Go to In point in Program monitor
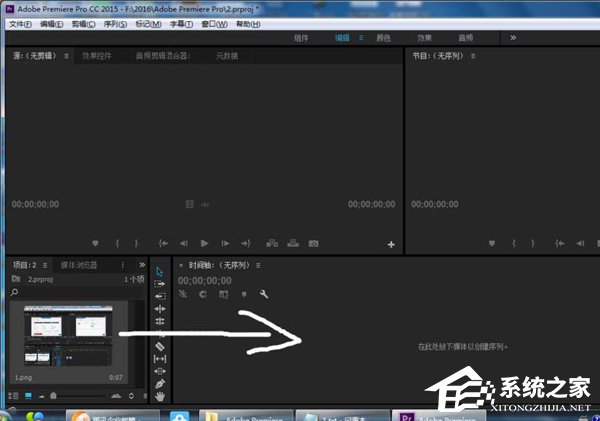The height and width of the screenshot is (421, 600). click(x=560, y=243)
